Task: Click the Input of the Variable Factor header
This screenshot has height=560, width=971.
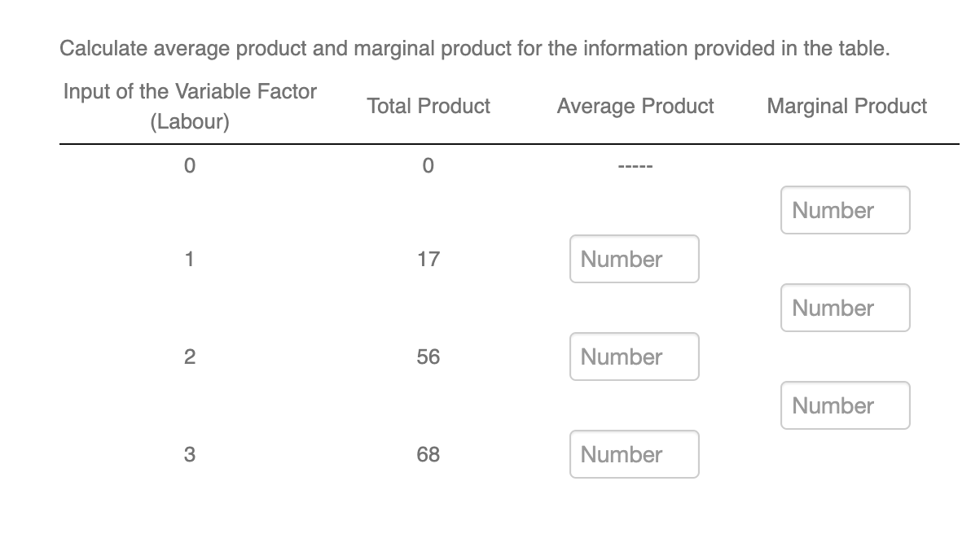Action: [x=189, y=91]
